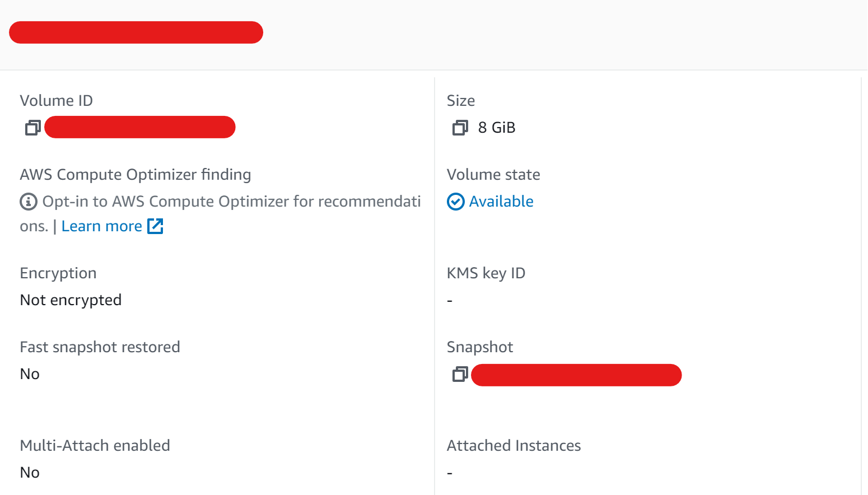The image size is (868, 495).
Task: Copy the 8 GiB size value
Action: 460,128
